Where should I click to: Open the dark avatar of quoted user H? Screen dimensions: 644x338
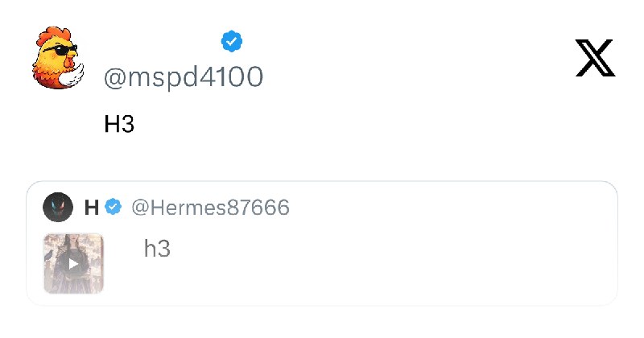[x=58, y=207]
